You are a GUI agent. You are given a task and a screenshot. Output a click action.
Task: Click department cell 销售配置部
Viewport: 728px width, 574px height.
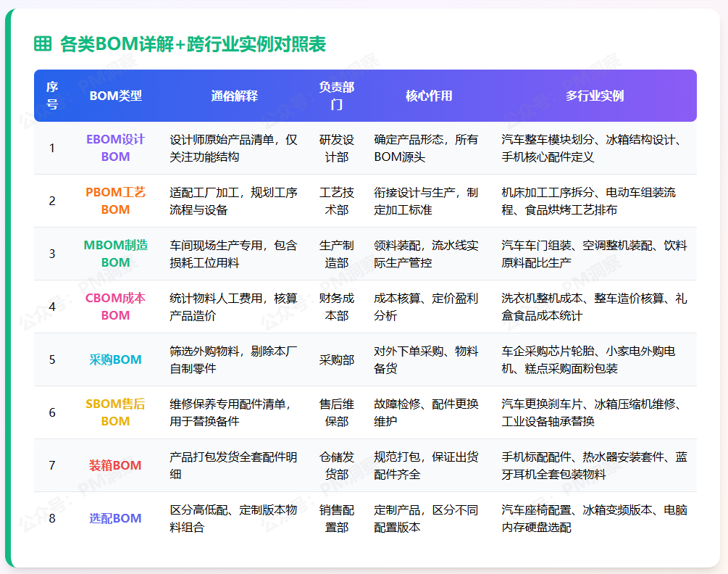point(337,518)
